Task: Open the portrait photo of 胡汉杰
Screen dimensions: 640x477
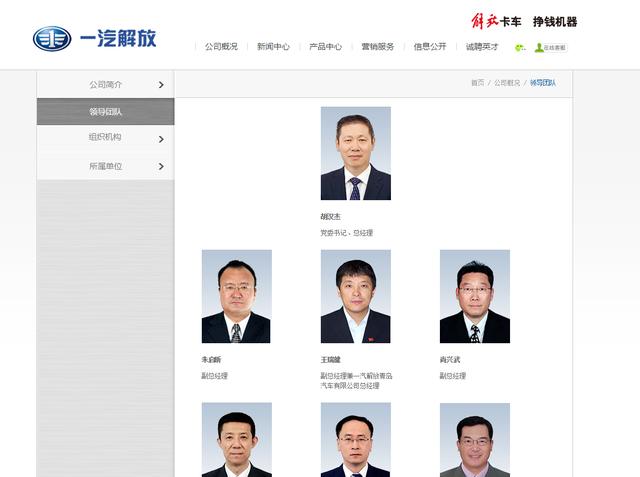Action: pyautogui.click(x=356, y=153)
